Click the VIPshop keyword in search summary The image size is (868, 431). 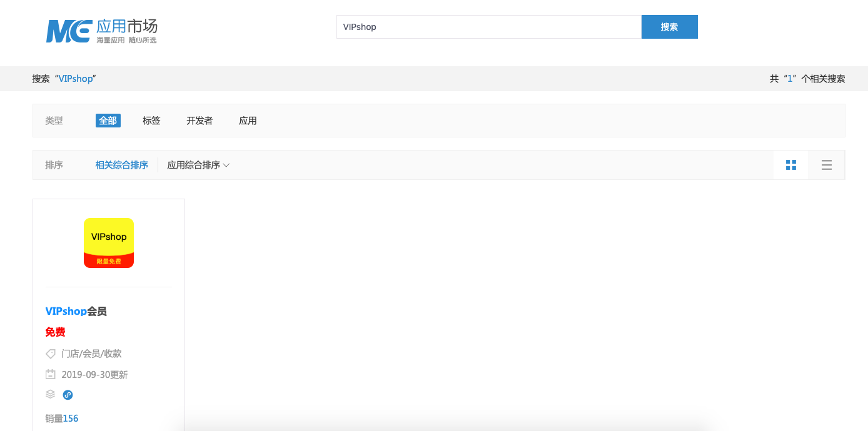[76, 79]
